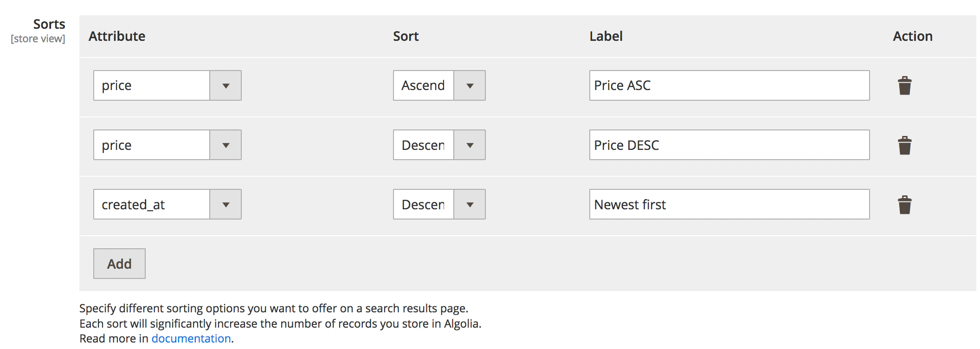Click the Attribute column header
This screenshot has width=980, height=349.
click(117, 36)
